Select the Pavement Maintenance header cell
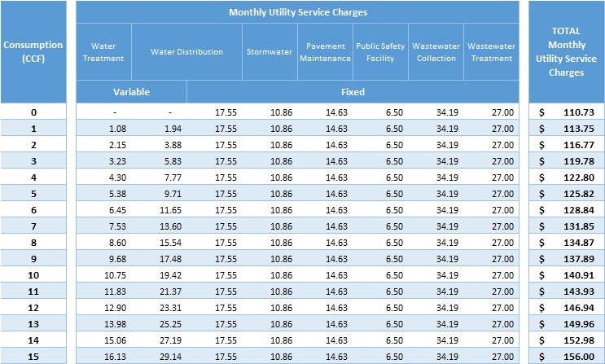Image resolution: width=605 pixels, height=364 pixels. point(325,52)
